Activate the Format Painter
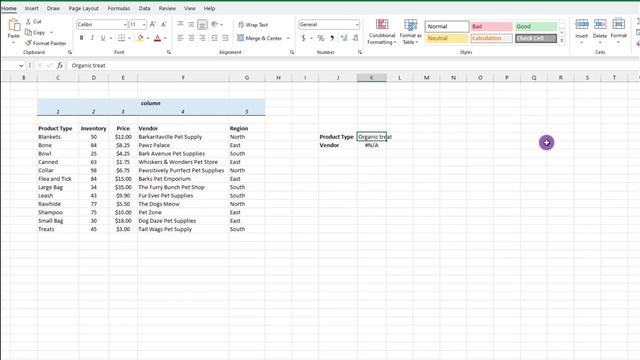The height and width of the screenshot is (360, 640). (45, 43)
